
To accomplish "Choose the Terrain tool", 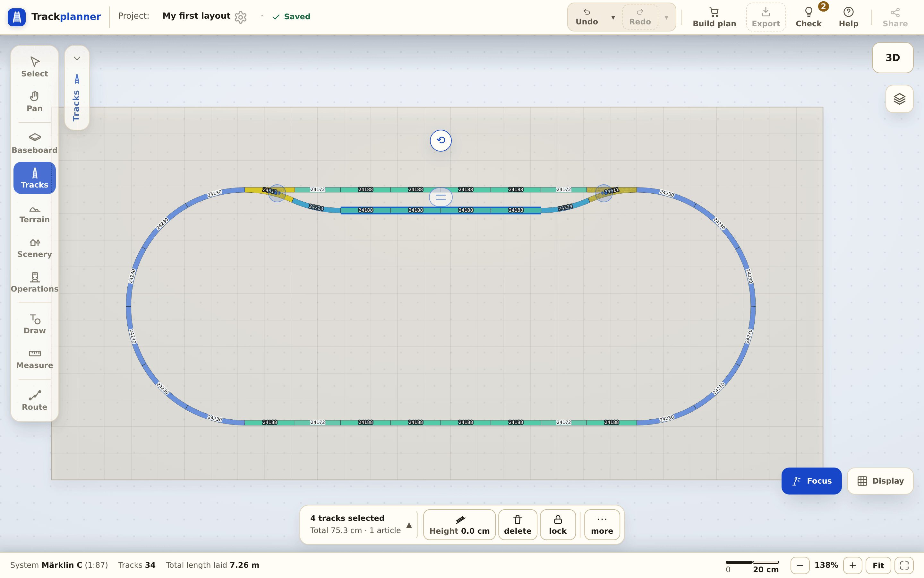I will pos(34,213).
